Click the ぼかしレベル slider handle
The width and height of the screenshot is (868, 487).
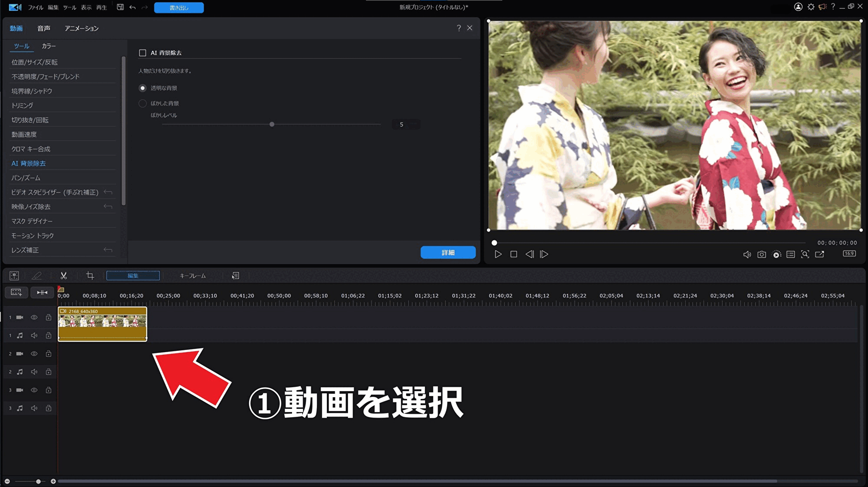coord(272,124)
